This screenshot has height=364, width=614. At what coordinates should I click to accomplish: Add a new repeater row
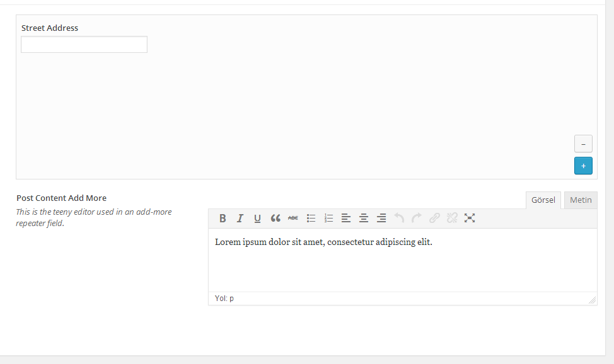[583, 166]
